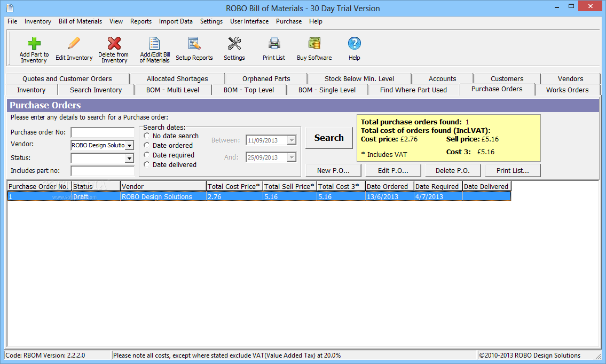Focus the Purchase order No input field
This screenshot has height=364, width=606.
[x=103, y=132]
